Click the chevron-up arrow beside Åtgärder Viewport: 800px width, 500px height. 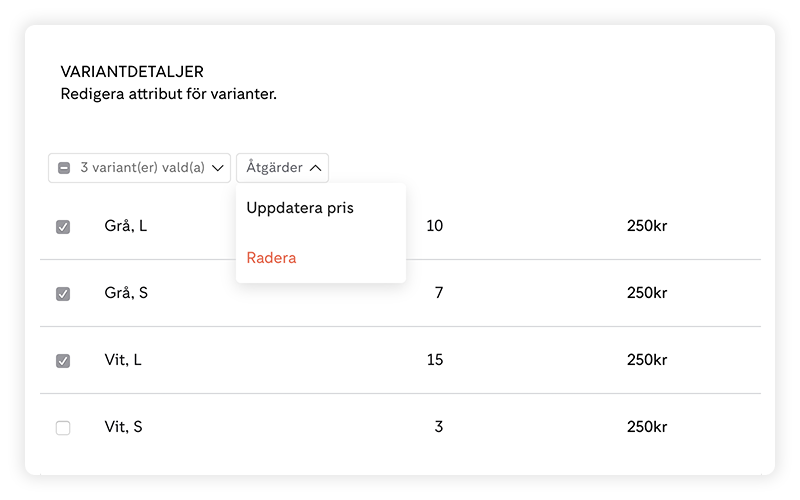coord(315,168)
